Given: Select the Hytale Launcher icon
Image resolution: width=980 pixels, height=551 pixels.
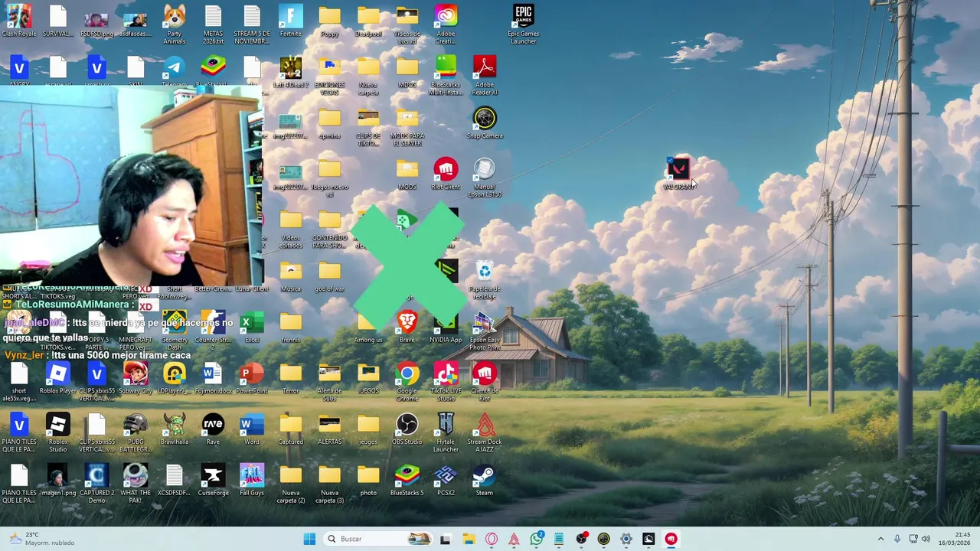Looking at the screenshot, I should point(446,432).
